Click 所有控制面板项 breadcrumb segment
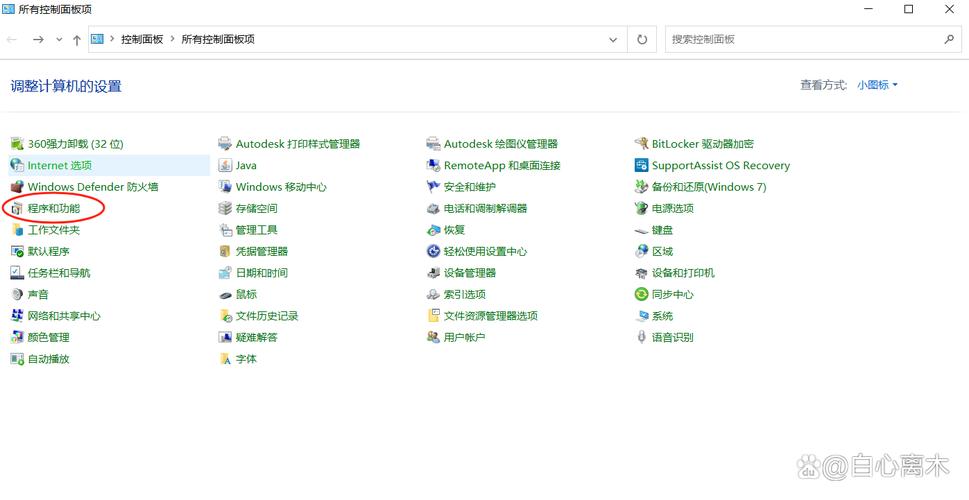Image resolution: width=969 pixels, height=500 pixels. tap(218, 40)
